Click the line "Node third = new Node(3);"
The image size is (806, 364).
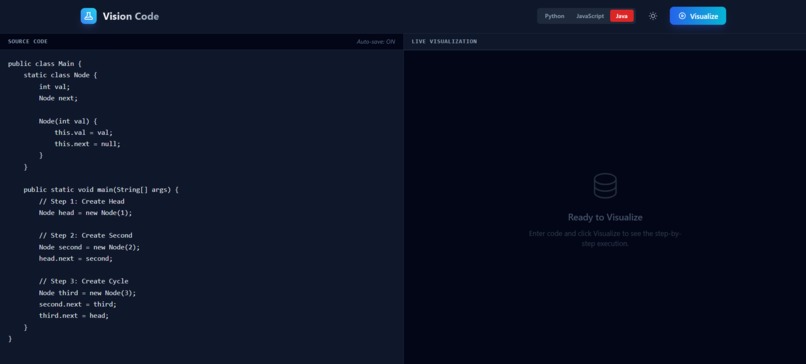tap(87, 293)
